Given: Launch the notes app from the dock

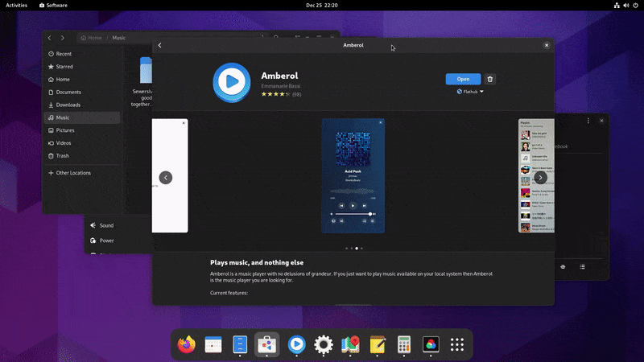Looking at the screenshot, I should (378, 344).
